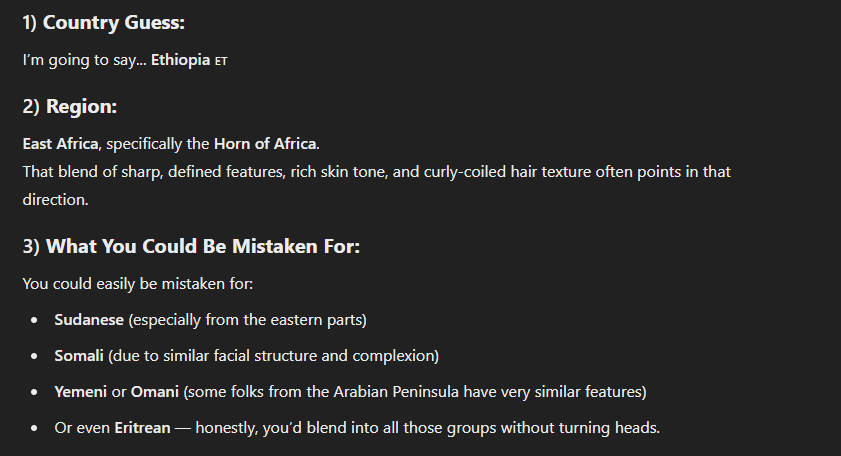
Task: Click the bullet point before "Yemeni"
Action: pos(35,392)
